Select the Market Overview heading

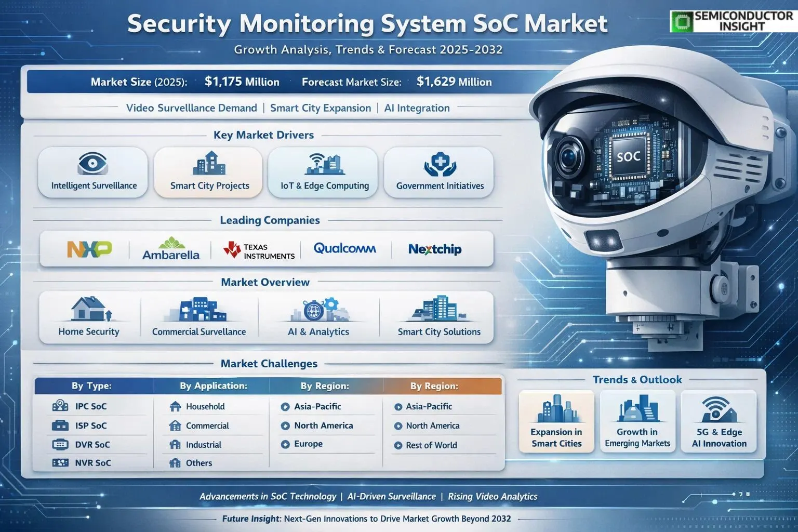click(x=265, y=282)
